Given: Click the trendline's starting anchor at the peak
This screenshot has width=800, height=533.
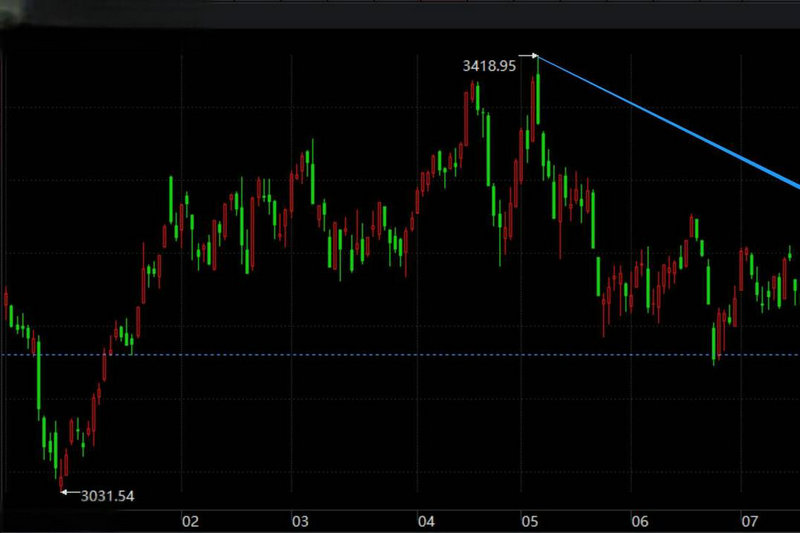Looking at the screenshot, I should (539, 57).
